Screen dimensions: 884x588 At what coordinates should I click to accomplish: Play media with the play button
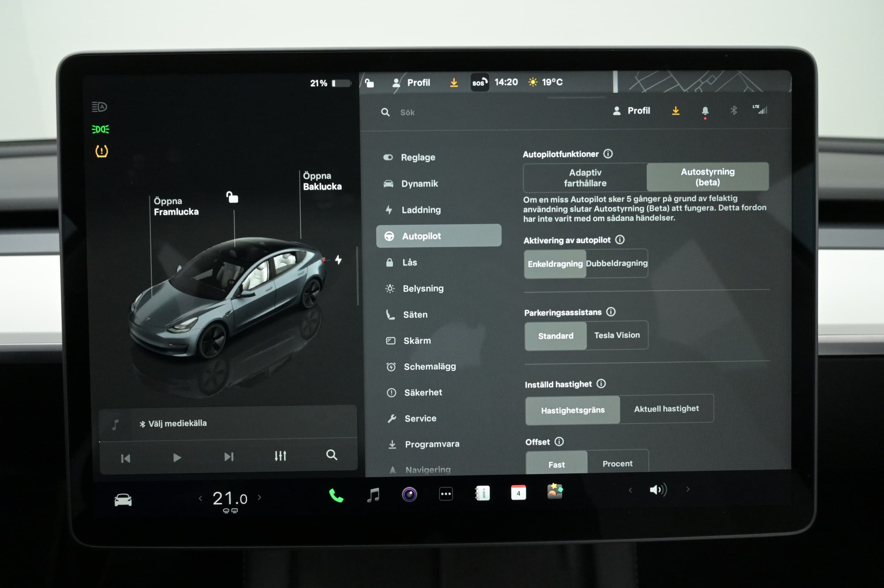pyautogui.click(x=177, y=458)
